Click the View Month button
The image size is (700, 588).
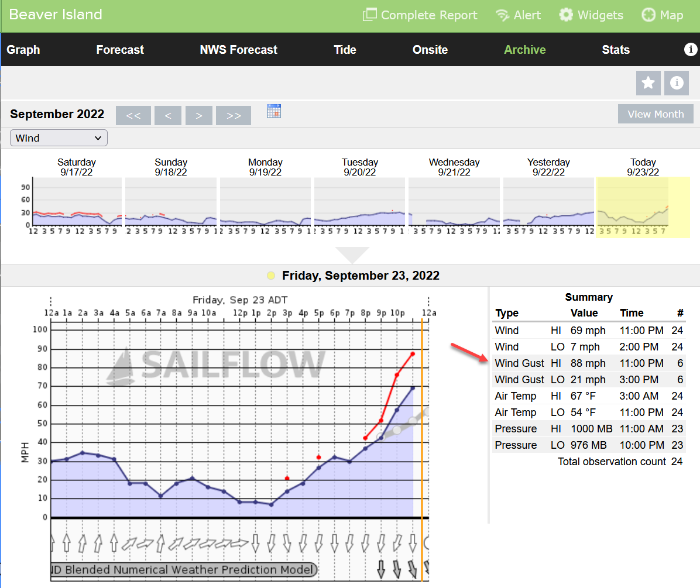point(656,114)
